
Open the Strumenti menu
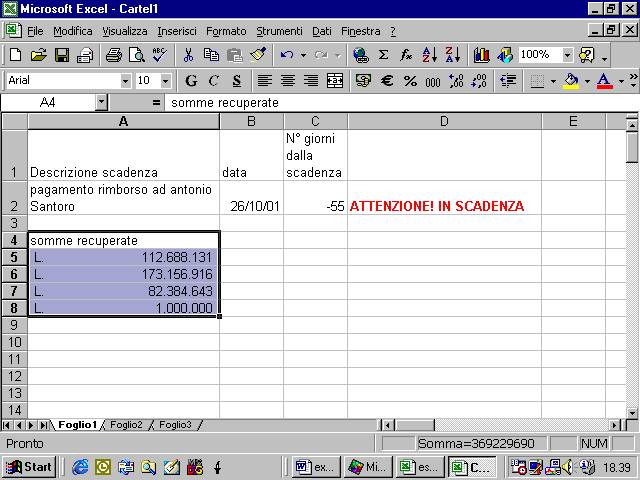click(279, 31)
